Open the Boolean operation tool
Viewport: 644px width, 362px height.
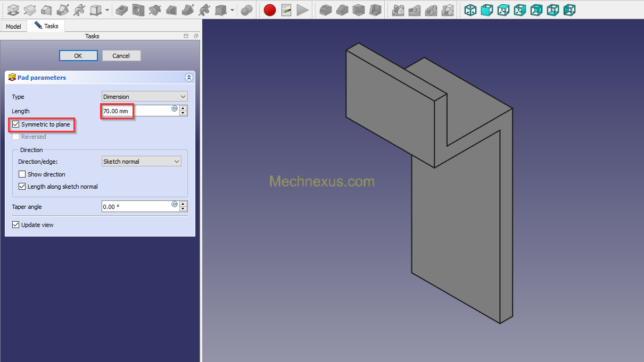click(246, 10)
